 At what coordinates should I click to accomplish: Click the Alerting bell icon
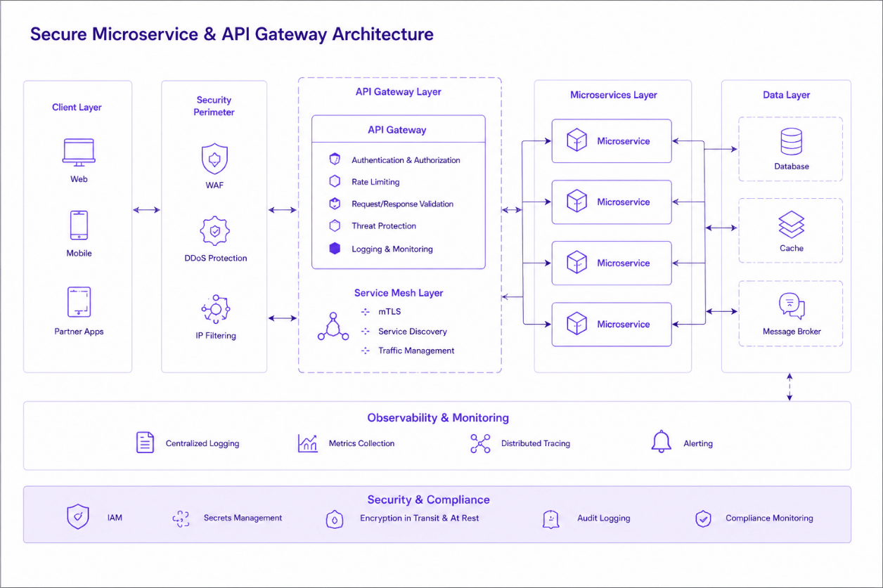pos(661,442)
